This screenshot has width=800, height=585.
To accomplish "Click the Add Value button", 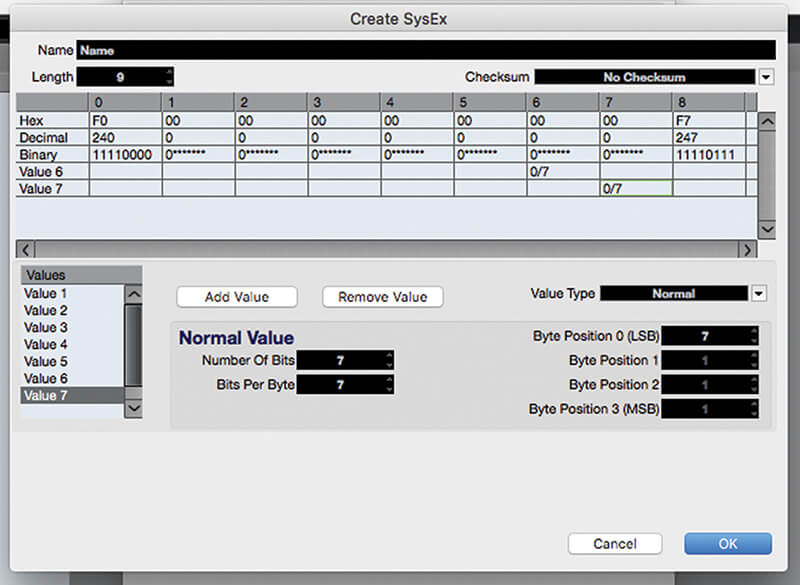I will [x=238, y=297].
